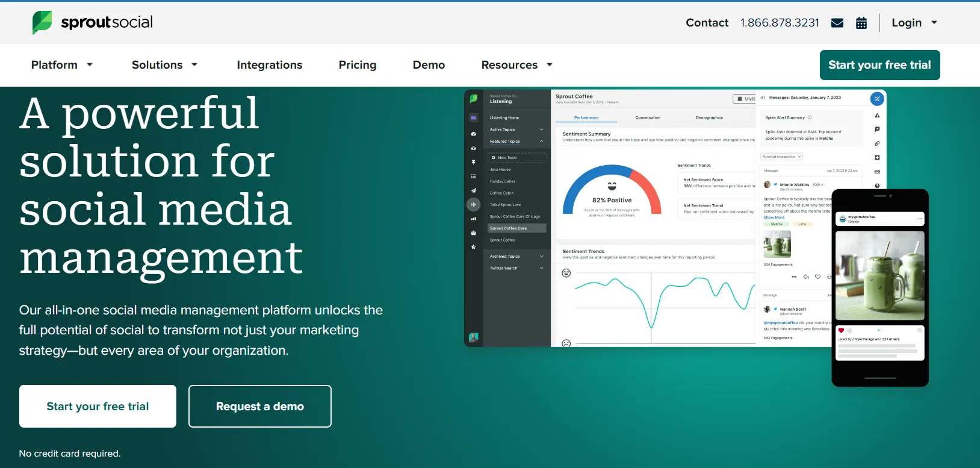Click the link chain icon in right rail
The image size is (980, 468).
click(x=877, y=143)
